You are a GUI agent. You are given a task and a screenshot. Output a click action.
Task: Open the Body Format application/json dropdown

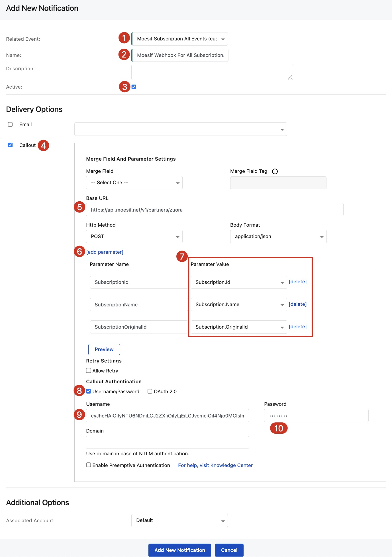pos(278,237)
